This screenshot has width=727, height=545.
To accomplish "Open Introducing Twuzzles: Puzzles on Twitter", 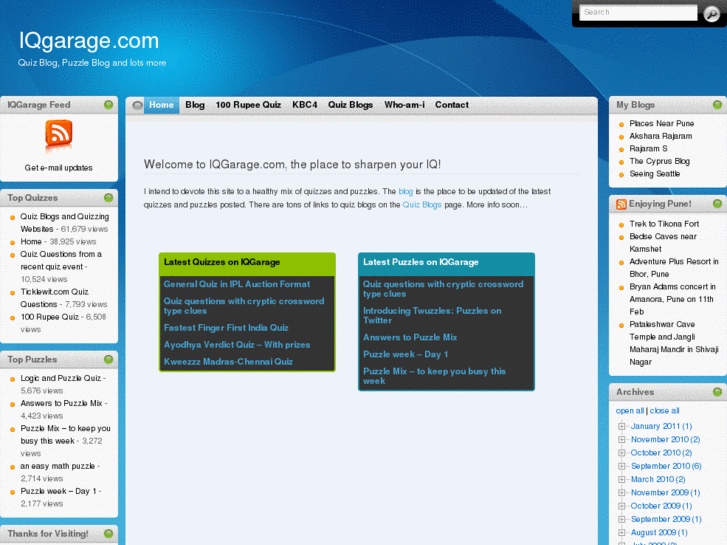I will tap(432, 316).
